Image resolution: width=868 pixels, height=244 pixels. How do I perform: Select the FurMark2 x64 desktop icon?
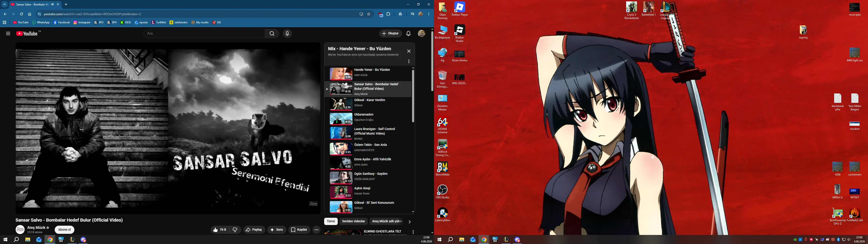[x=854, y=215]
